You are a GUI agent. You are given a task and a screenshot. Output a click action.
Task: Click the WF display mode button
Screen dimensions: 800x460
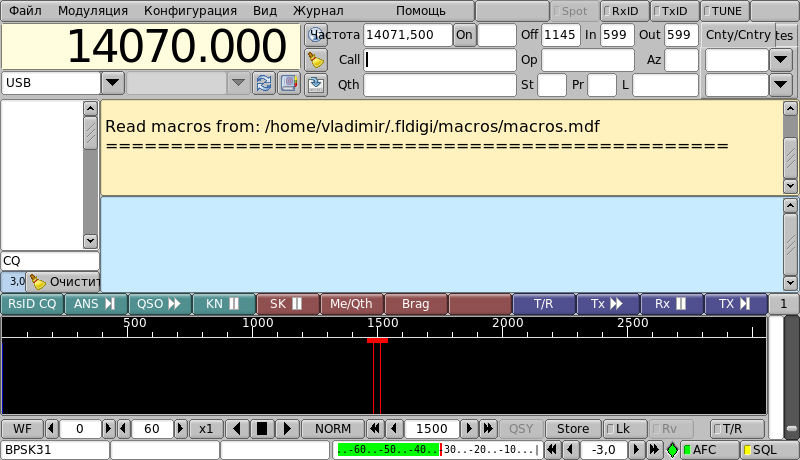pyautogui.click(x=22, y=429)
